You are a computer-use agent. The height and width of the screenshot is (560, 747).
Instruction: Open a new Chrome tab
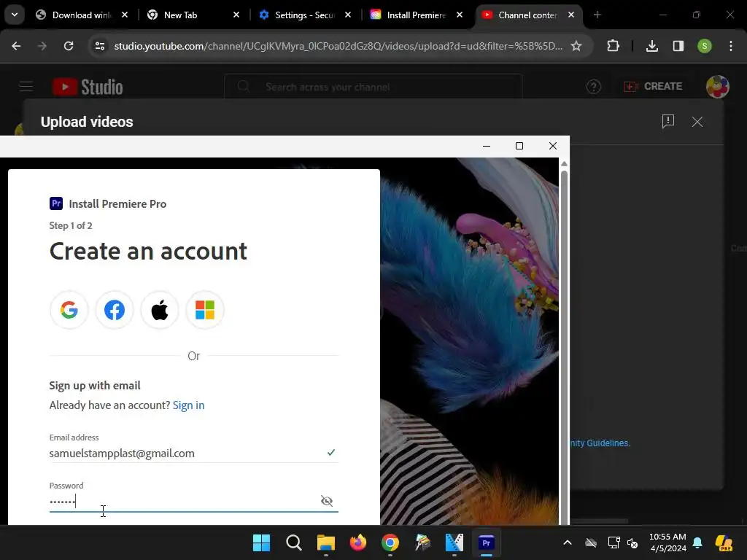tap(597, 15)
